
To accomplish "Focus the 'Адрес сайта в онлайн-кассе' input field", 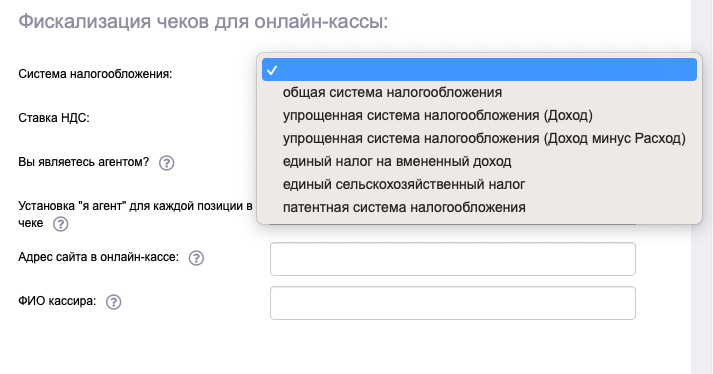I will pyautogui.click(x=452, y=259).
